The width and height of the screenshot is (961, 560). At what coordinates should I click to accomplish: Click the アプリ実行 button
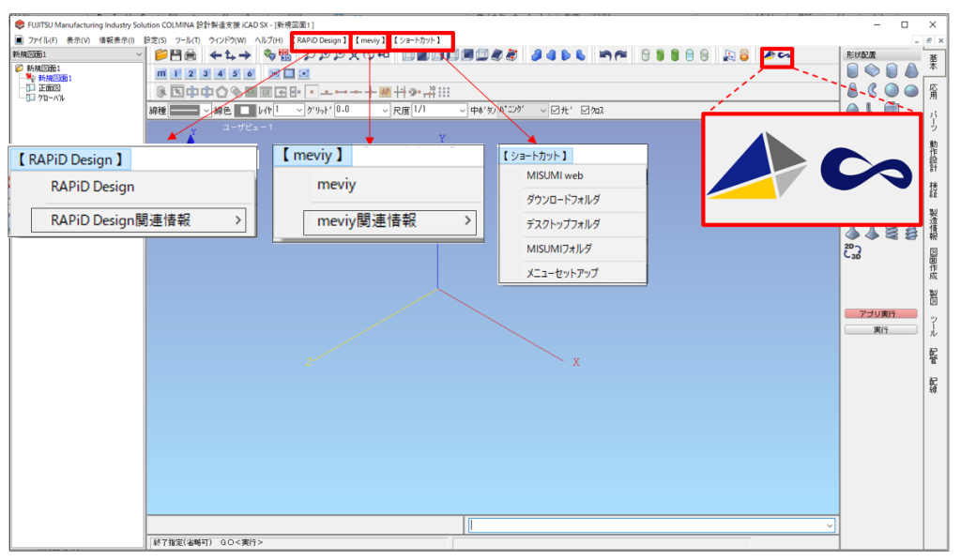(880, 312)
